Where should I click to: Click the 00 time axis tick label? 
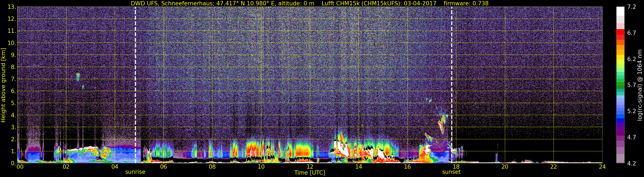pos(20,167)
